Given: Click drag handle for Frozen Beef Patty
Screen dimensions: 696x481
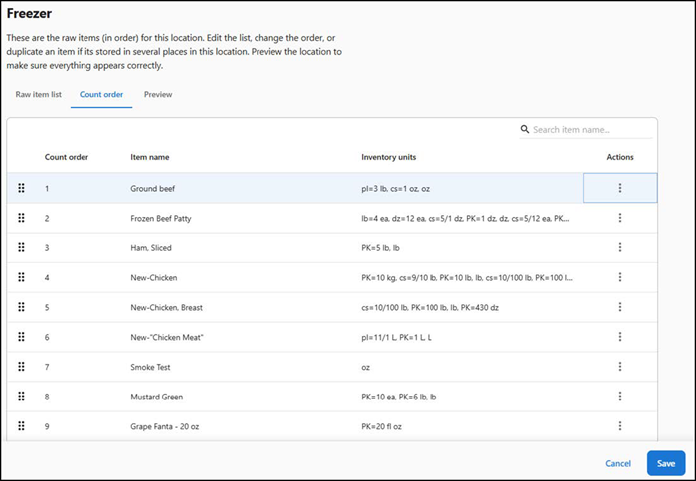Looking at the screenshot, I should click(21, 218).
